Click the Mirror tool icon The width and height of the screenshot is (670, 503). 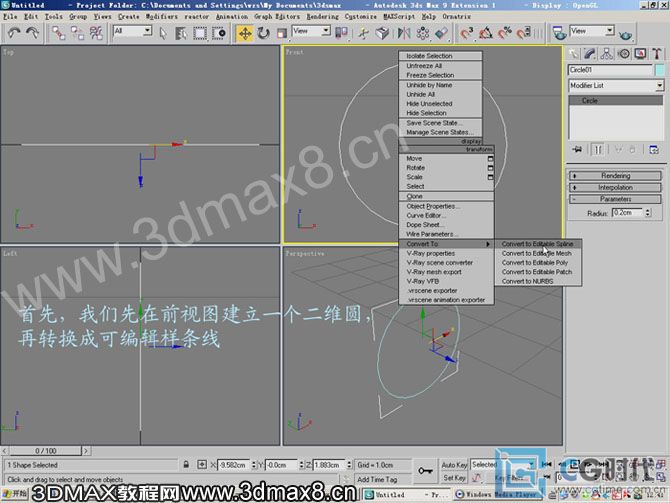coord(404,33)
